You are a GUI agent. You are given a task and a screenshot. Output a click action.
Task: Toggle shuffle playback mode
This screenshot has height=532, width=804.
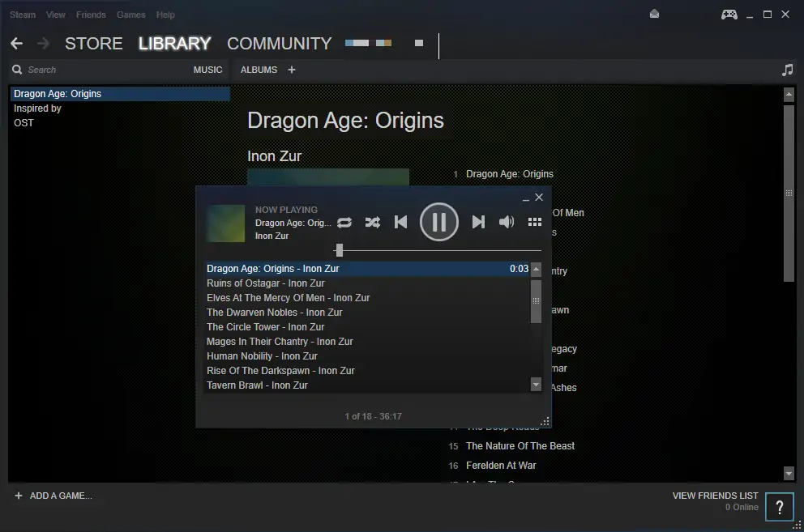(x=372, y=222)
